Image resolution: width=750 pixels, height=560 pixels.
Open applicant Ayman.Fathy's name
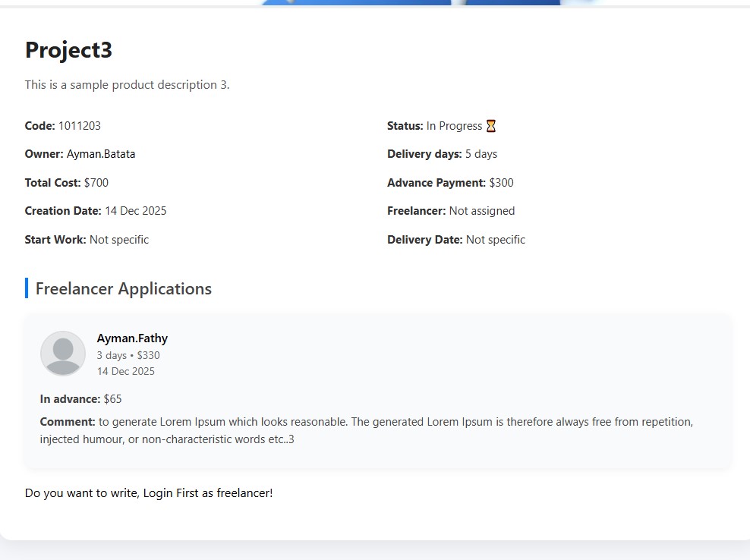coord(132,338)
